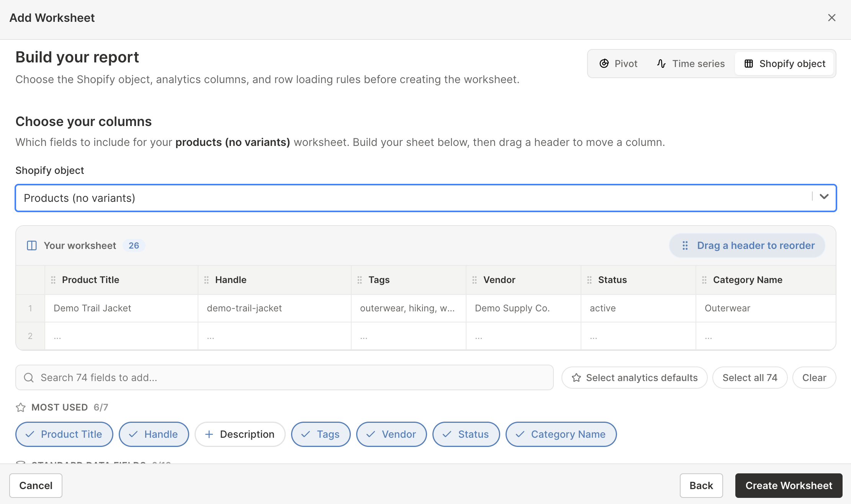Click the active status cell
The width and height of the screenshot is (851, 504).
(638, 308)
